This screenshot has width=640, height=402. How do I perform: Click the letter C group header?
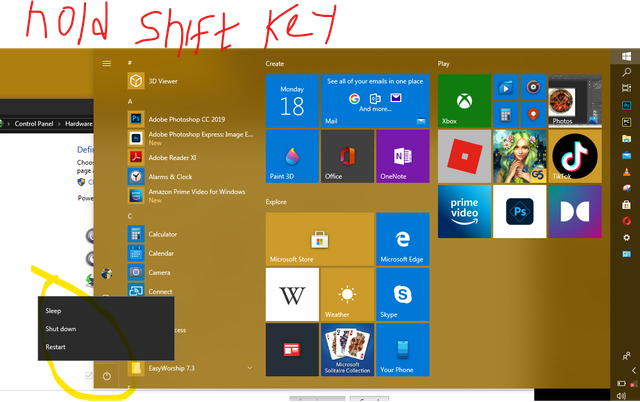click(130, 216)
